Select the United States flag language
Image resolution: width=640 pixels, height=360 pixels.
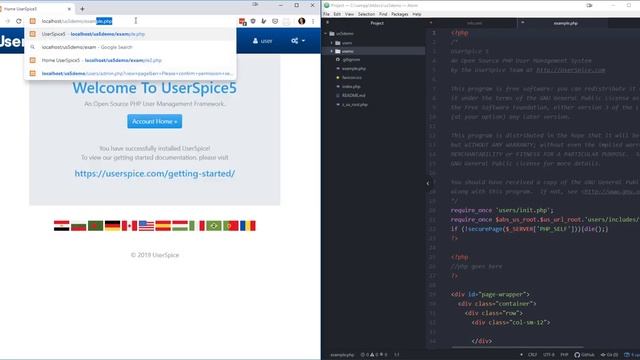pos(147,226)
